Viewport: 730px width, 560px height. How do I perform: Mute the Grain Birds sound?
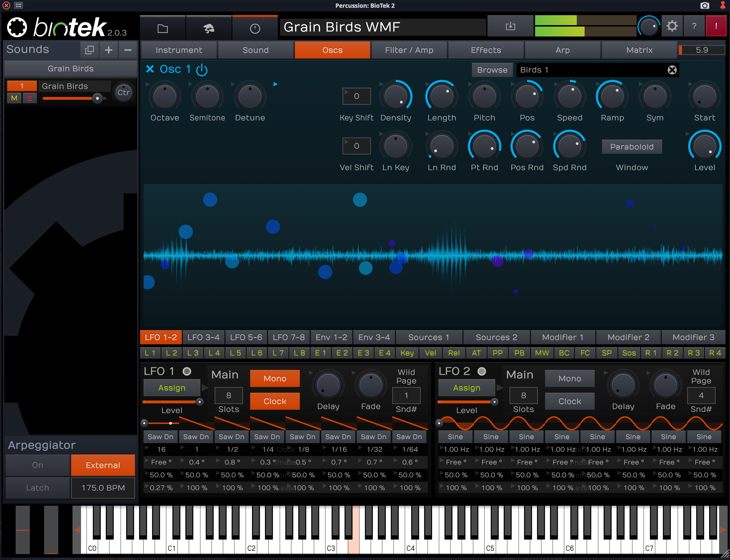coord(14,98)
